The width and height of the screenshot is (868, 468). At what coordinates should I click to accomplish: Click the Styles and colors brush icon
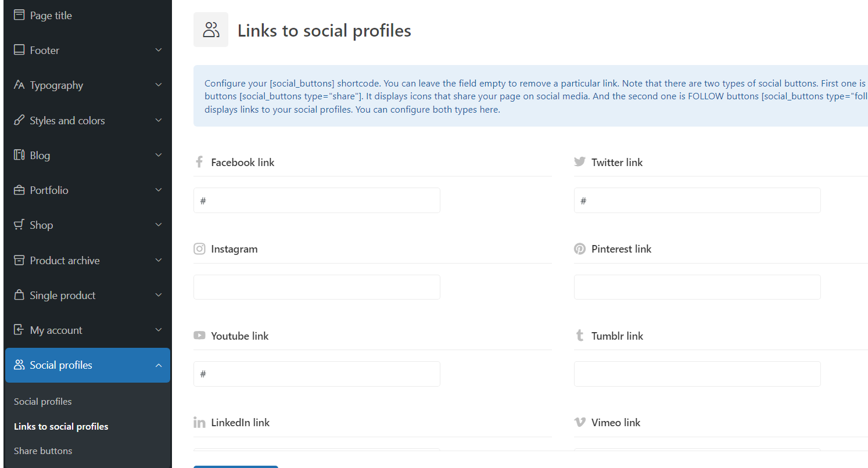pos(19,120)
